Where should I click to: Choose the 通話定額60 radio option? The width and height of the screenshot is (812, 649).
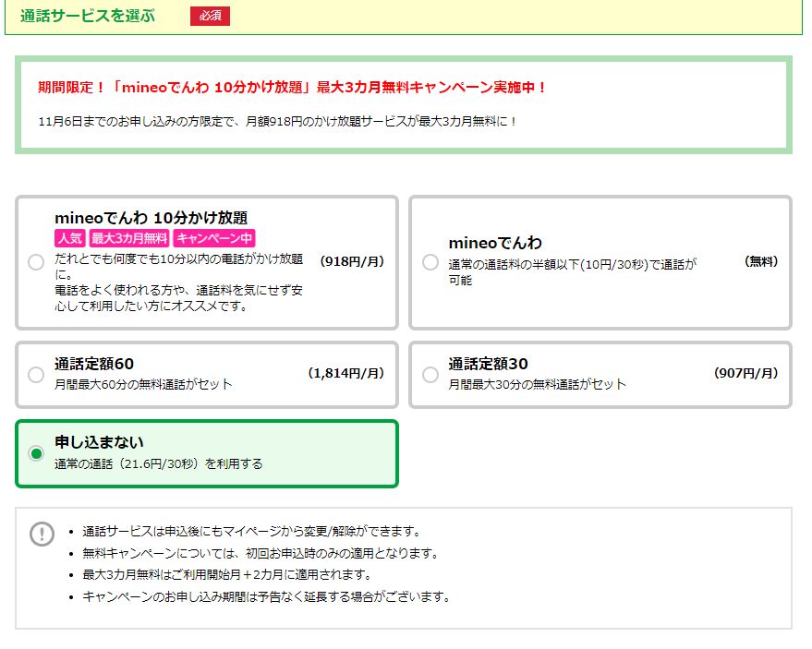(36, 374)
